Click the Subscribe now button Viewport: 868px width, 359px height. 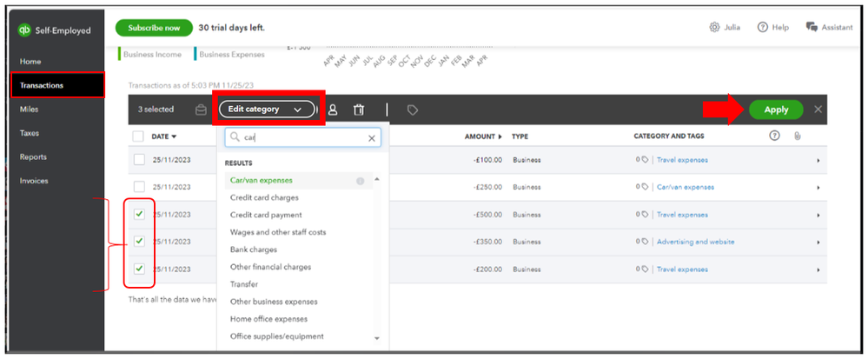(154, 28)
